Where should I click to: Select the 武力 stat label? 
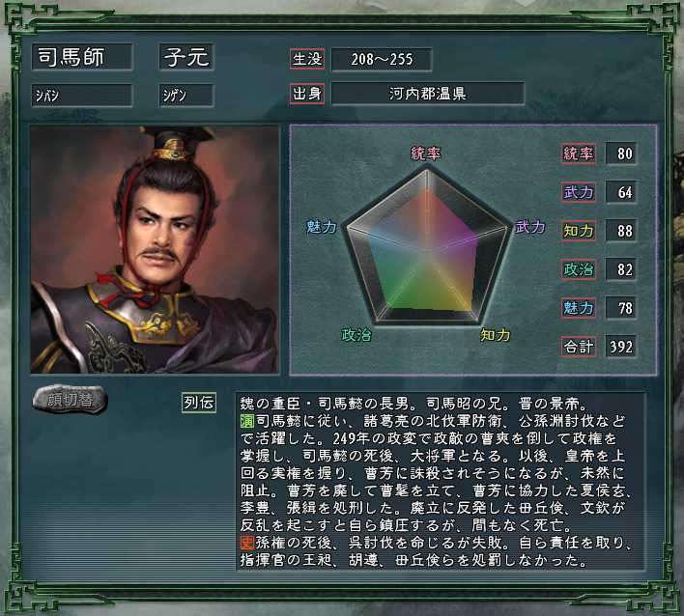point(579,192)
